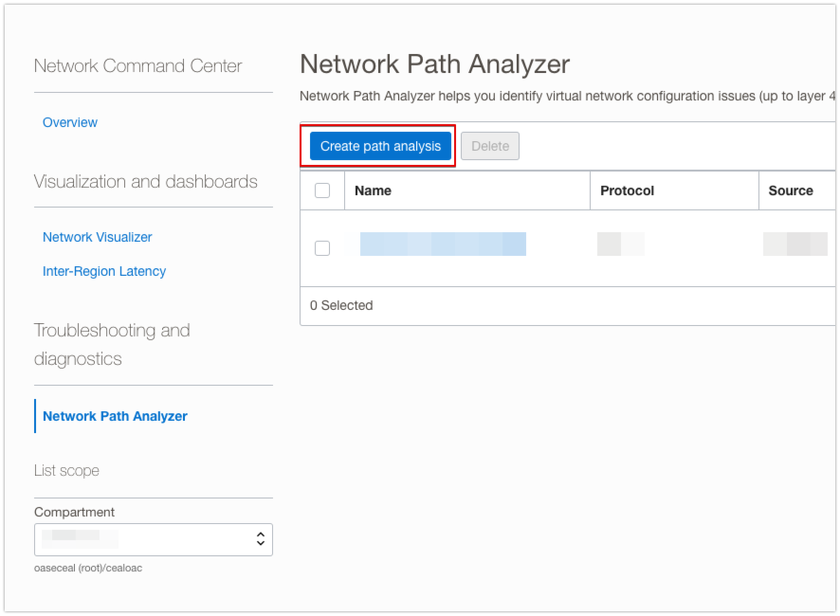Click the compartment selector chevron icon
Screen dimensions: 840x616
click(260, 539)
